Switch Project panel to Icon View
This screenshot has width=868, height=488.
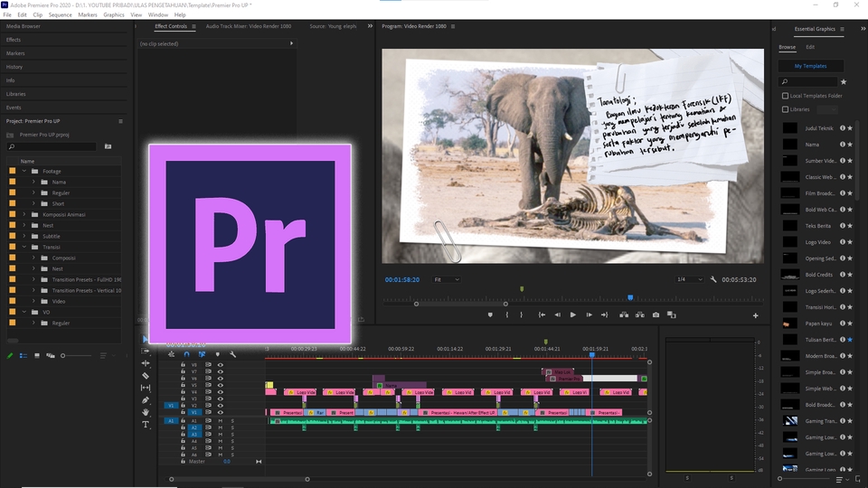point(37,356)
